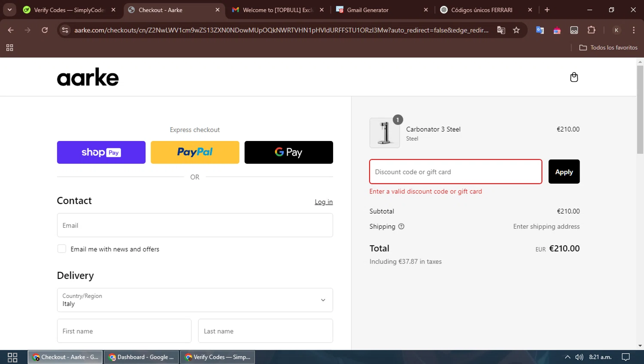Pay with Google Pay button
Viewport: 644px width, 364px height.
pos(289,152)
